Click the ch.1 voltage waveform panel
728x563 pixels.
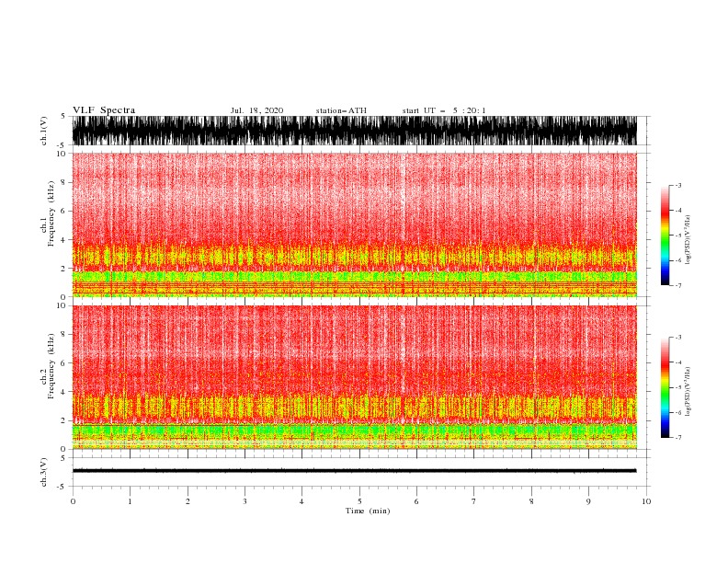(354, 131)
